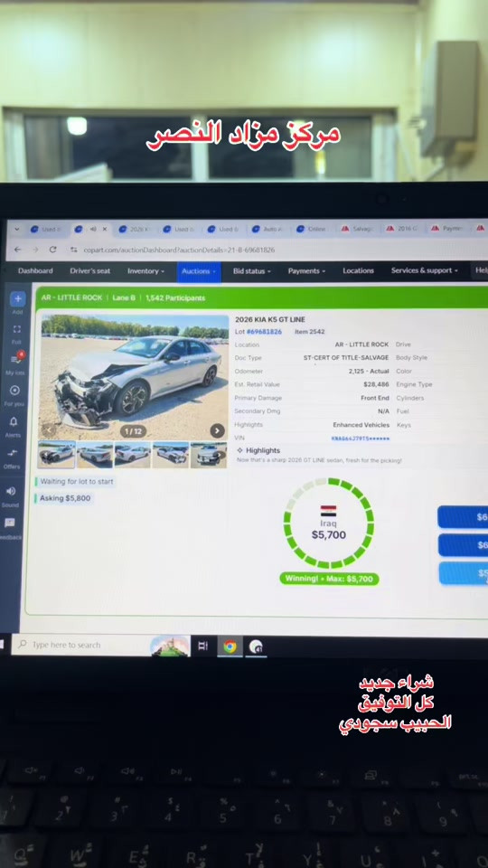Select the fifth vehicle thumbnail

coord(208,455)
